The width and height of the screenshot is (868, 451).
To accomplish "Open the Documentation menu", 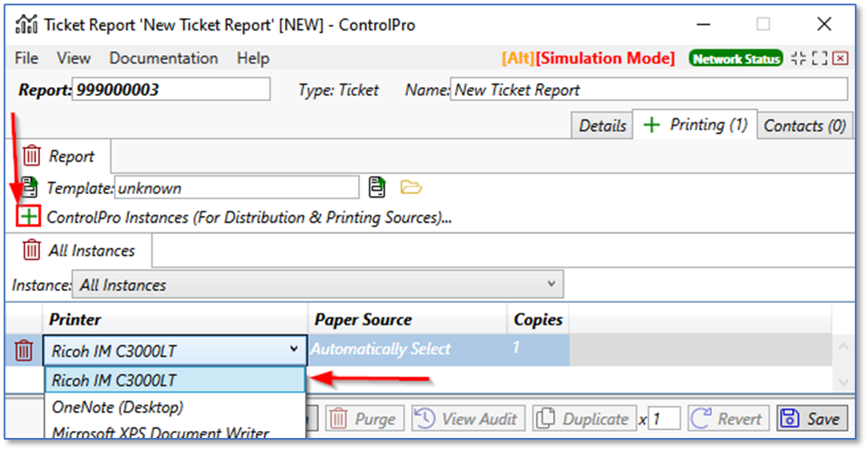I will coord(163,58).
